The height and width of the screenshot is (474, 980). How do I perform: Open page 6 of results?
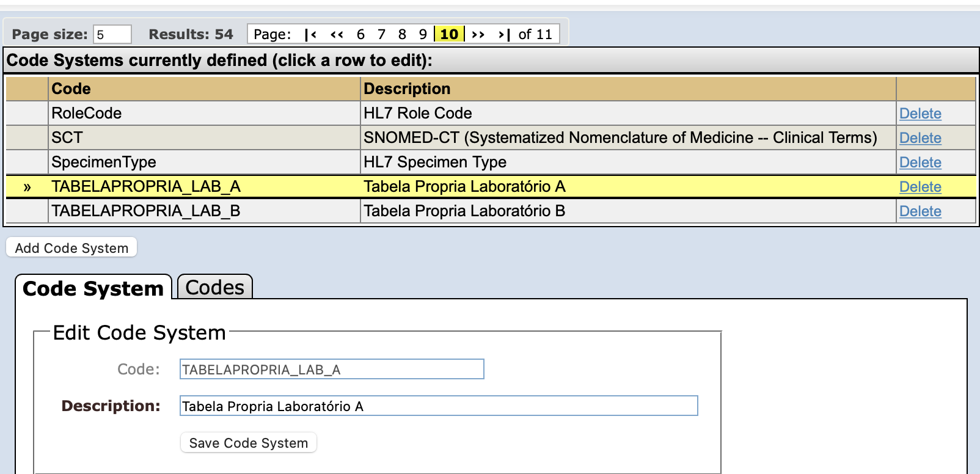360,34
